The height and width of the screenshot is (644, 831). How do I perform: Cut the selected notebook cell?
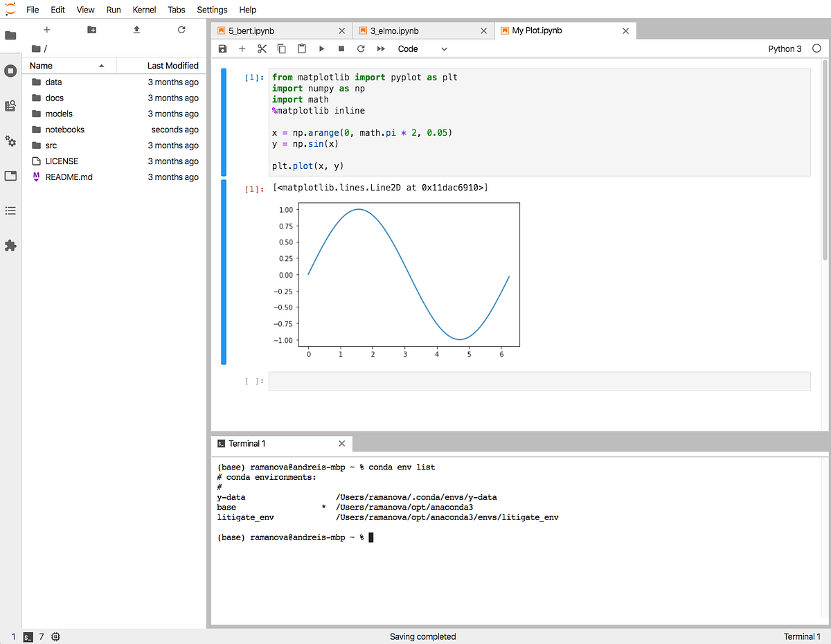(x=261, y=48)
